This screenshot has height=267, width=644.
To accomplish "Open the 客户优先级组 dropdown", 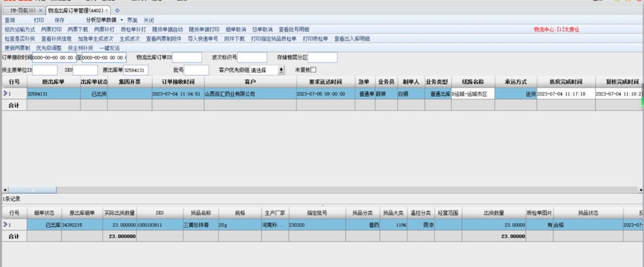I will (281, 70).
